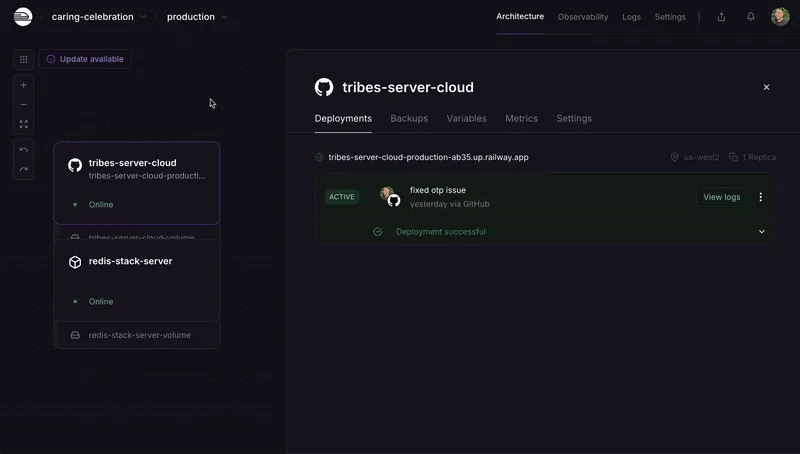Viewport: 800px width, 454px height.
Task: Toggle the canvas grid icon
Action: [x=23, y=59]
